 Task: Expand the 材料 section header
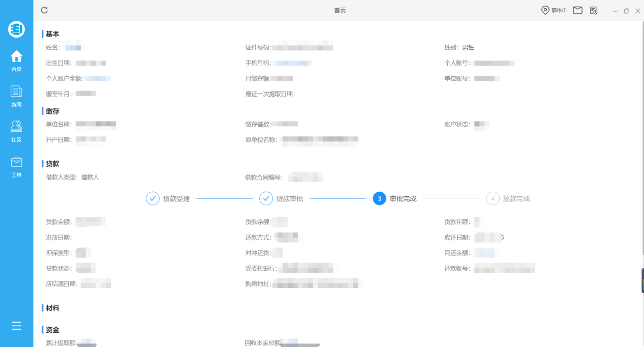51,308
